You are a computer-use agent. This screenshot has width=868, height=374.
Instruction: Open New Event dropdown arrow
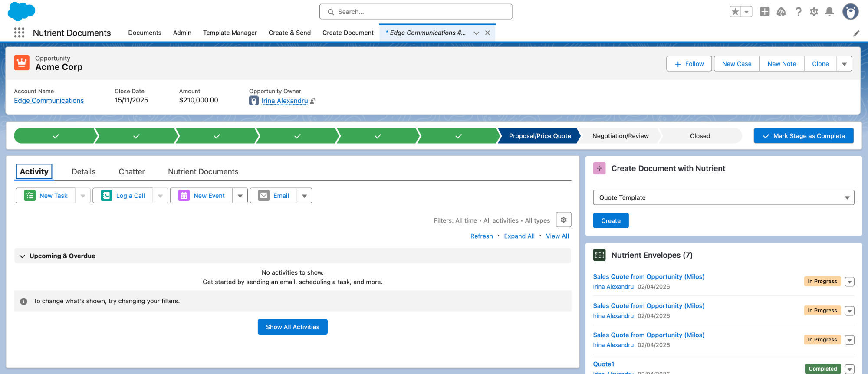[x=240, y=196]
